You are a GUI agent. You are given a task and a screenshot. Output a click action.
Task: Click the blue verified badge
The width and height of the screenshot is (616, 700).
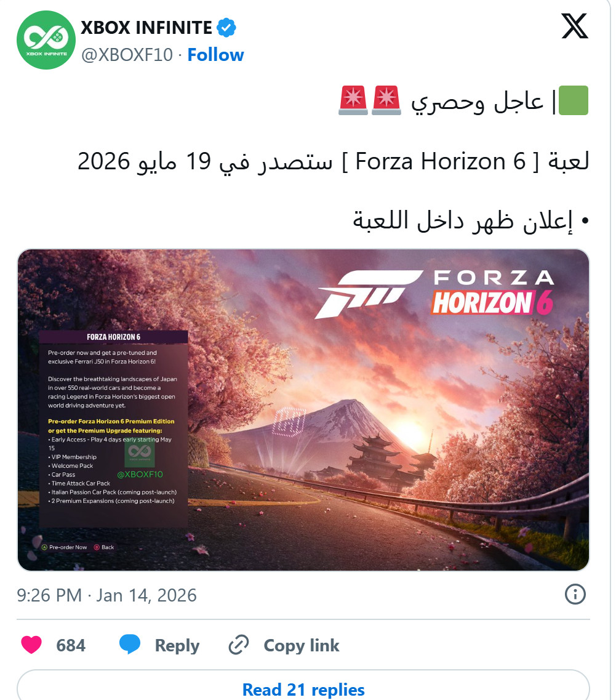click(226, 28)
